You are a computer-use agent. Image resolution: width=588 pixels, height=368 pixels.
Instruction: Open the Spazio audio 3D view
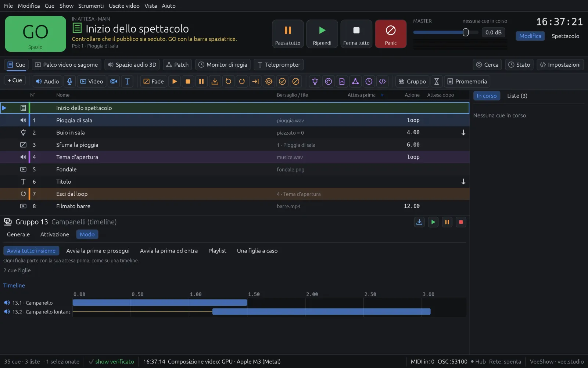(132, 65)
